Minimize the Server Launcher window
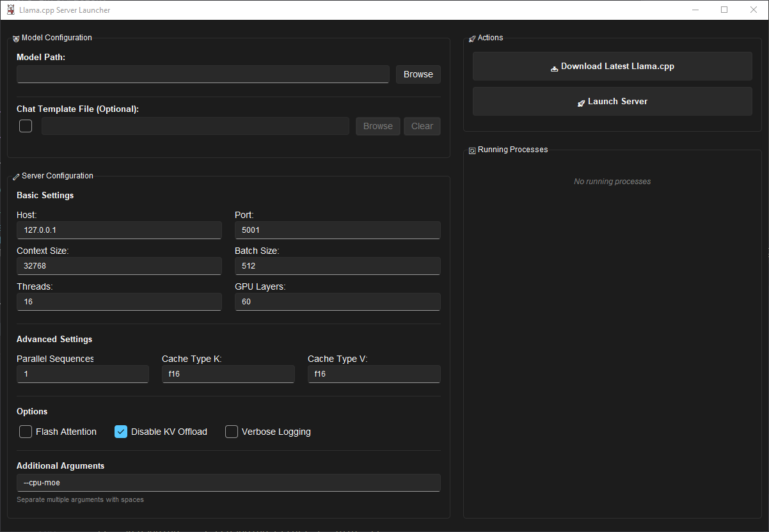The image size is (769, 532). (695, 10)
